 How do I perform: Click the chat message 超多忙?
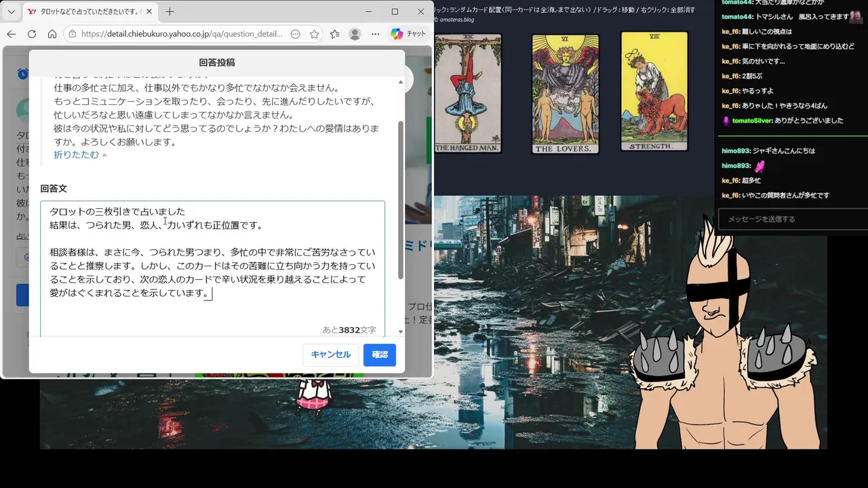point(741,180)
